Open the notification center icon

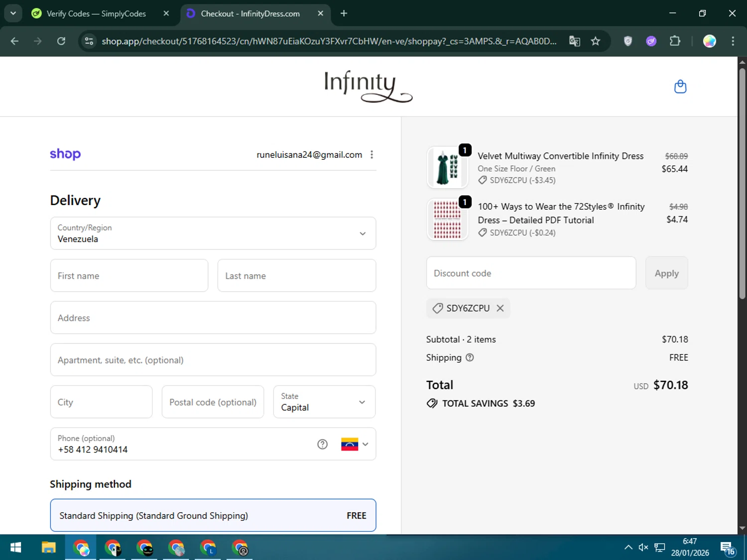click(728, 548)
